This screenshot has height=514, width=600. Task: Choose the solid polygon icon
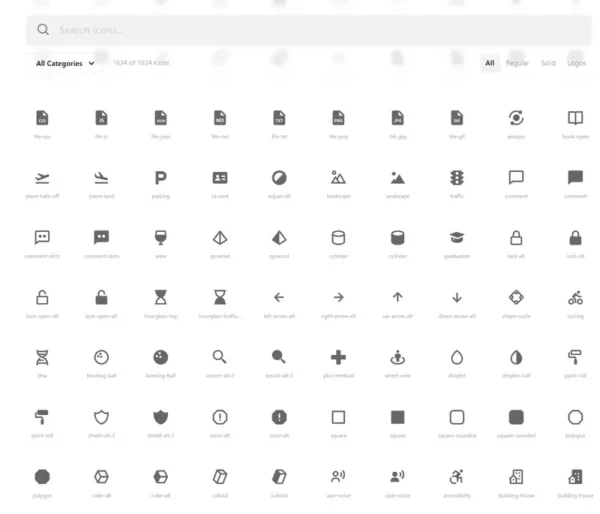tap(42, 477)
